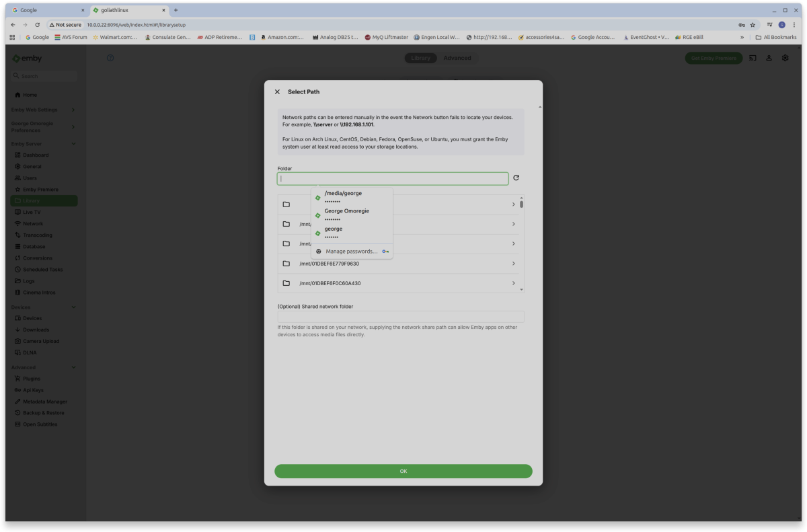Click the help question mark icon
This screenshot has width=807, height=532.
pos(110,58)
